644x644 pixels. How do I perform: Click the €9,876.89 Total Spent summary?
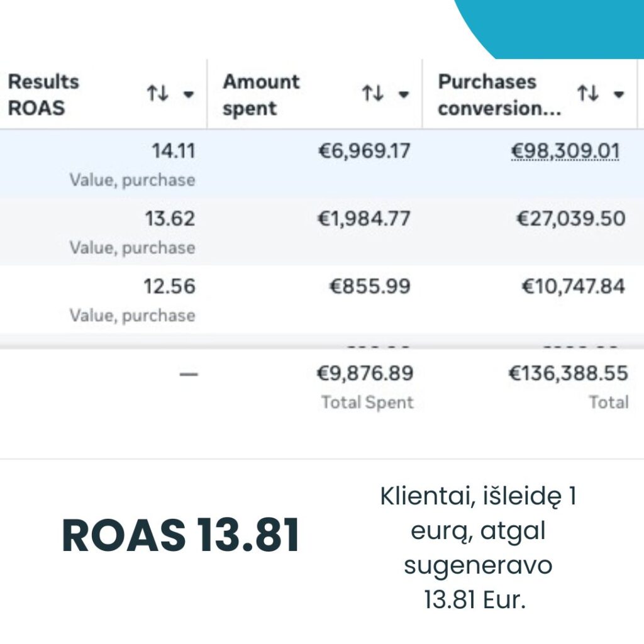pos(365,374)
